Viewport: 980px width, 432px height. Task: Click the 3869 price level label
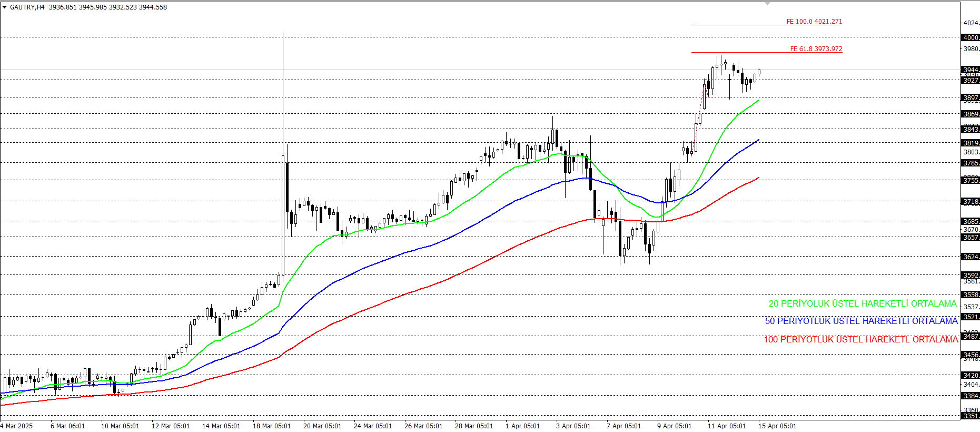pos(971,114)
